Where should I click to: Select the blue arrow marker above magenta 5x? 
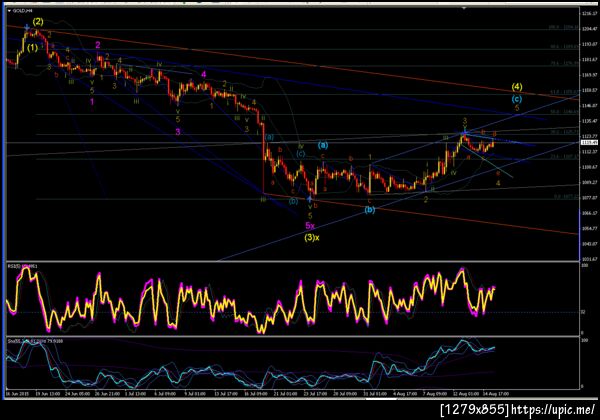[310, 199]
